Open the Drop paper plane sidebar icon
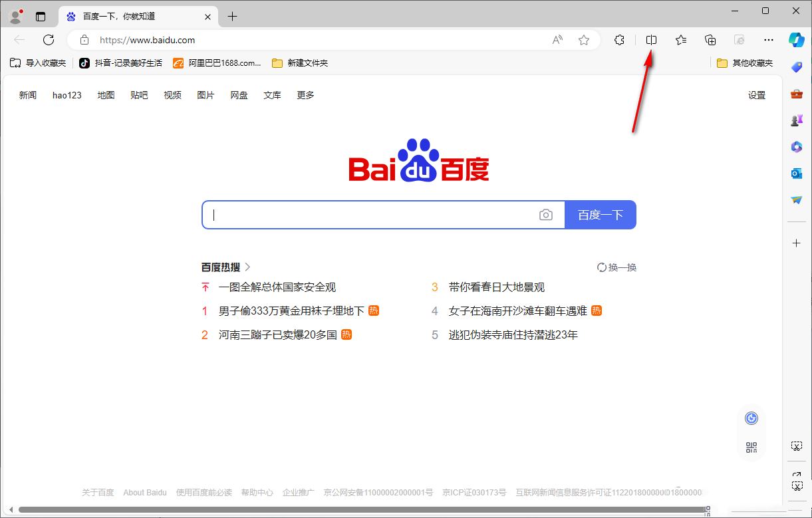The height and width of the screenshot is (518, 812). 797,200
